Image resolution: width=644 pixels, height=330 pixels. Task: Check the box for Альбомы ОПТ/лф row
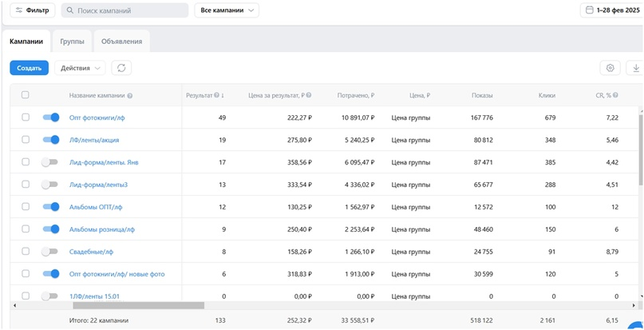26,207
